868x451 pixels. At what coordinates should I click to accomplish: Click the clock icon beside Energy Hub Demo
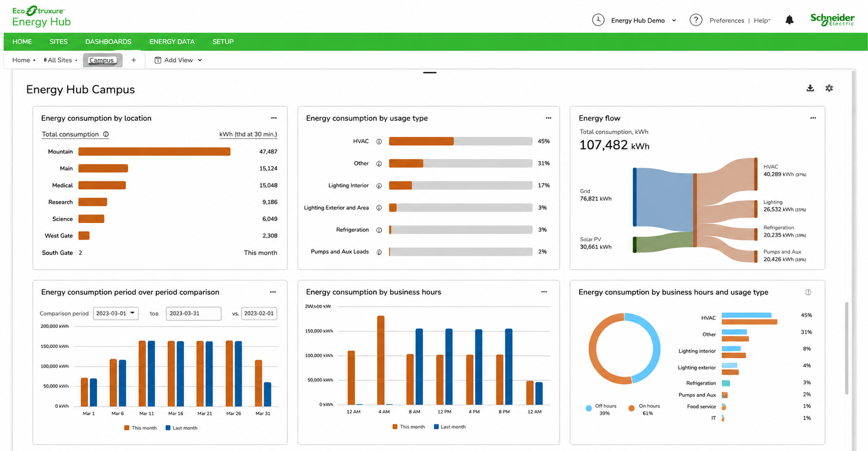pos(598,20)
